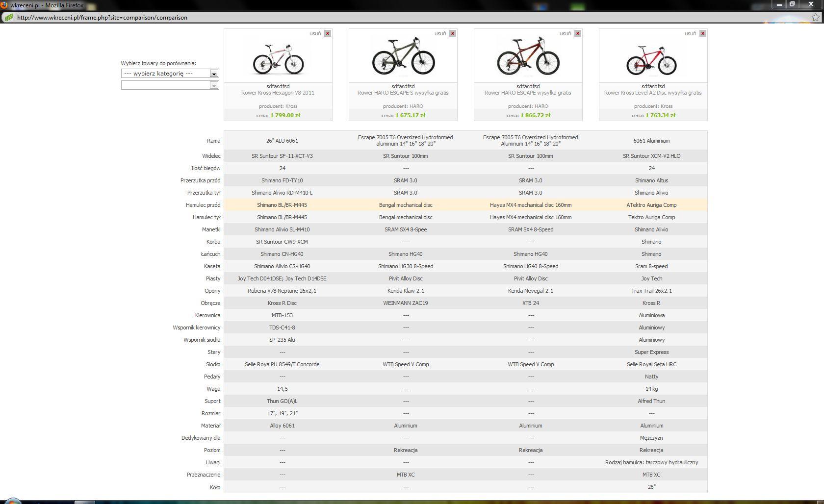
Task: Click cell 'Natty'
Action: click(x=651, y=377)
